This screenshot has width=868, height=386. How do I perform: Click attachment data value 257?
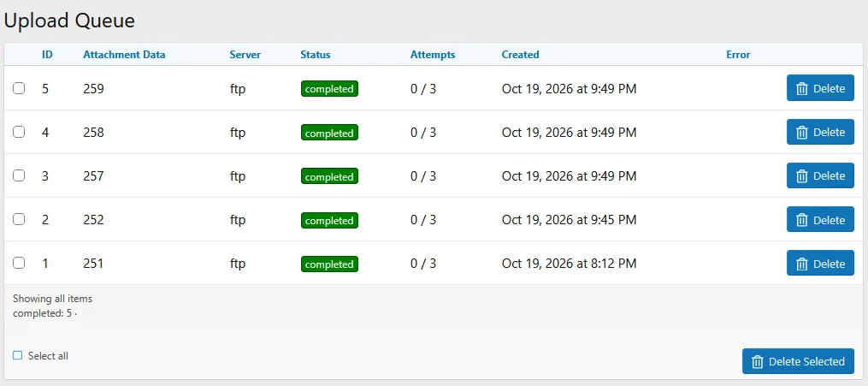[93, 176]
